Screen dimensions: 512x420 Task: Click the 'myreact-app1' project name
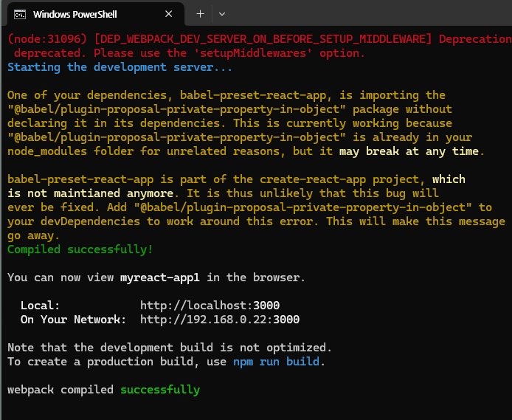click(x=160, y=278)
